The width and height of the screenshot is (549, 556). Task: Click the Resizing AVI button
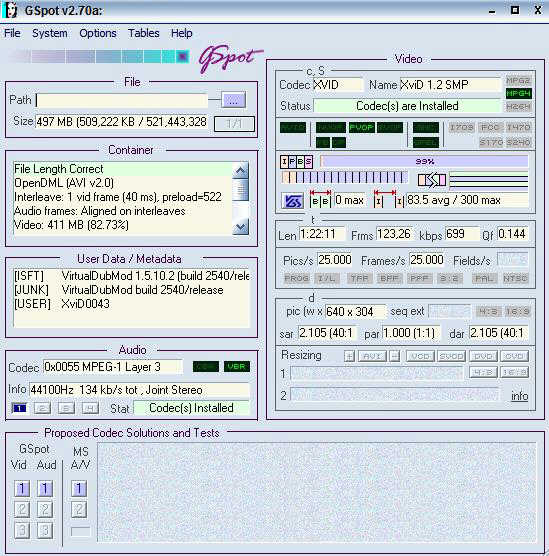point(372,356)
